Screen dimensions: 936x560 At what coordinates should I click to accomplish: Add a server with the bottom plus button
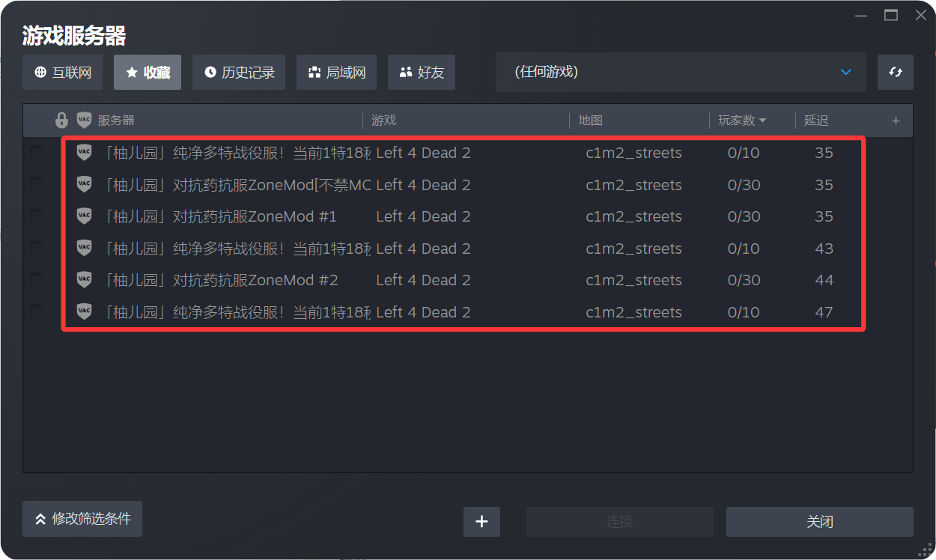pos(481,522)
